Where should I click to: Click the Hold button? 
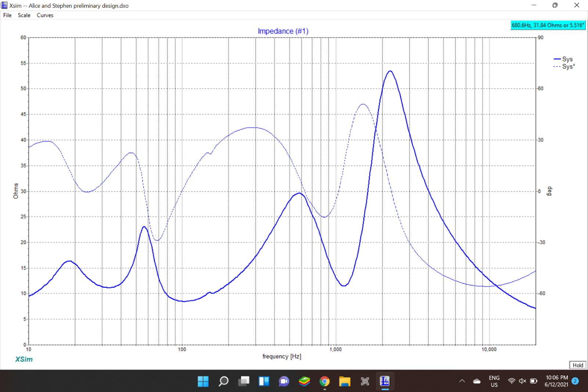click(578, 365)
